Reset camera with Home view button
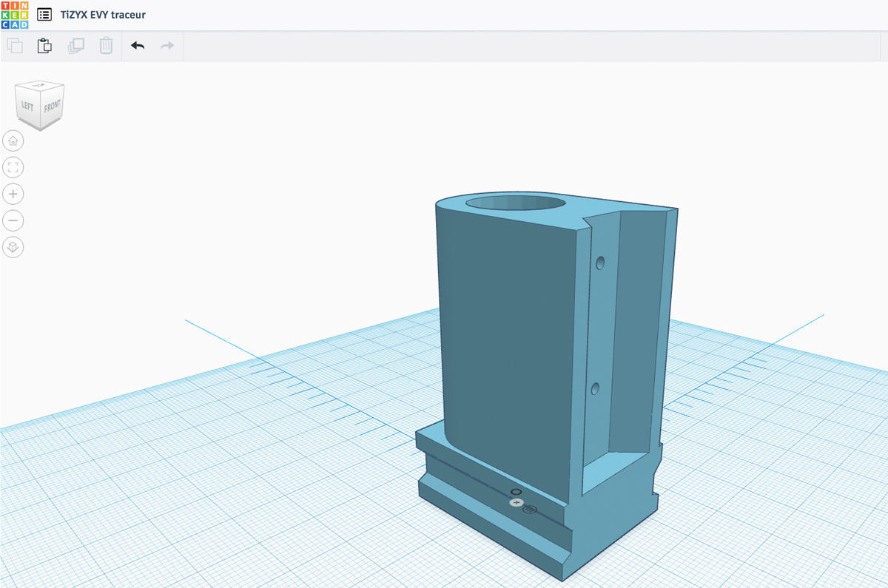This screenshot has height=588, width=888. 13,141
